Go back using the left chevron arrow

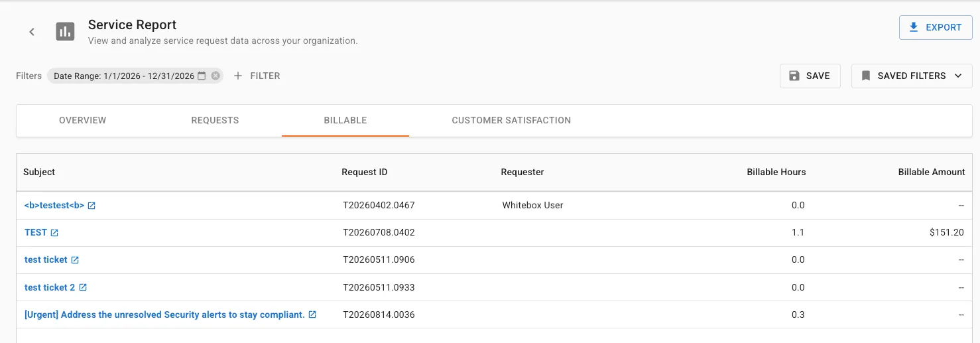coord(32,32)
